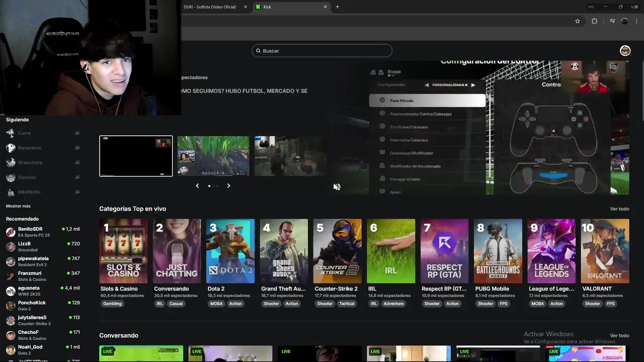Click Santutu in followed list
644x362 pixels.
[27, 177]
